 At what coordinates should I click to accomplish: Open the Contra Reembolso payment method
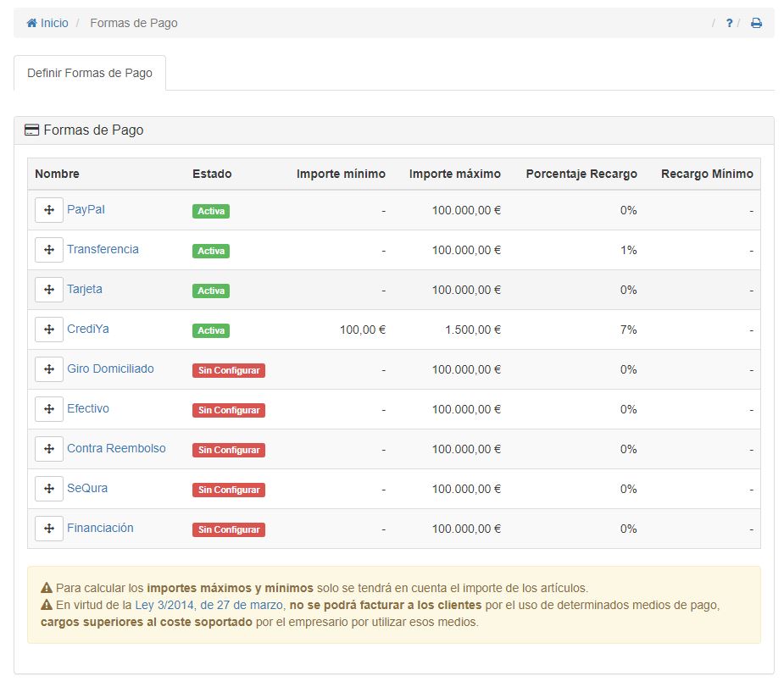coord(116,448)
